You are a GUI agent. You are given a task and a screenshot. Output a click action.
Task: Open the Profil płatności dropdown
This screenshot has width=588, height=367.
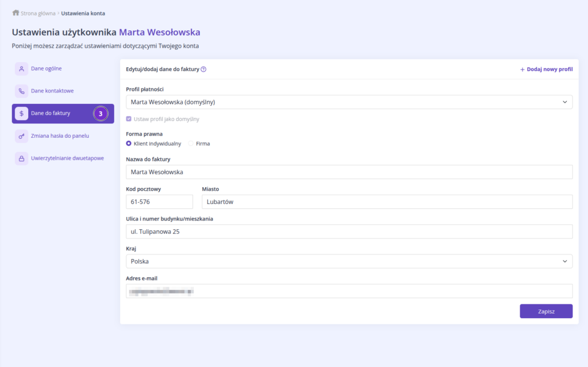coord(349,102)
